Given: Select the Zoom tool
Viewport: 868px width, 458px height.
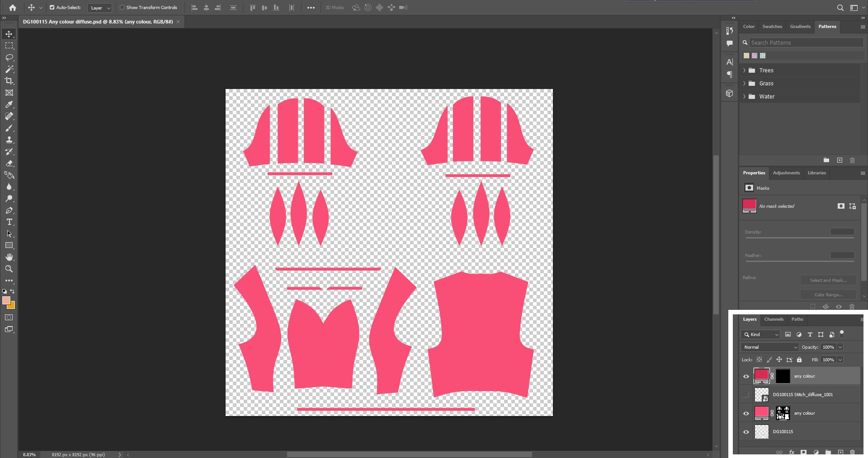Looking at the screenshot, I should pos(9,269).
